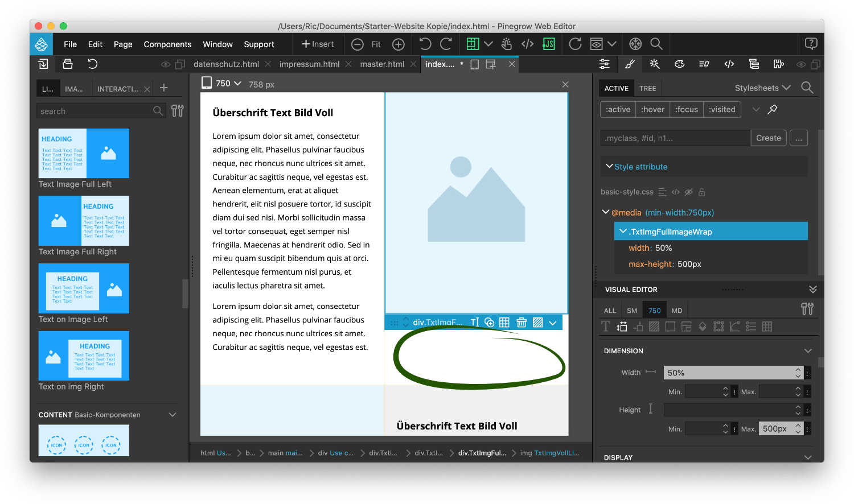Toggle the :hover pseudo-class state
854x504 pixels.
point(652,109)
